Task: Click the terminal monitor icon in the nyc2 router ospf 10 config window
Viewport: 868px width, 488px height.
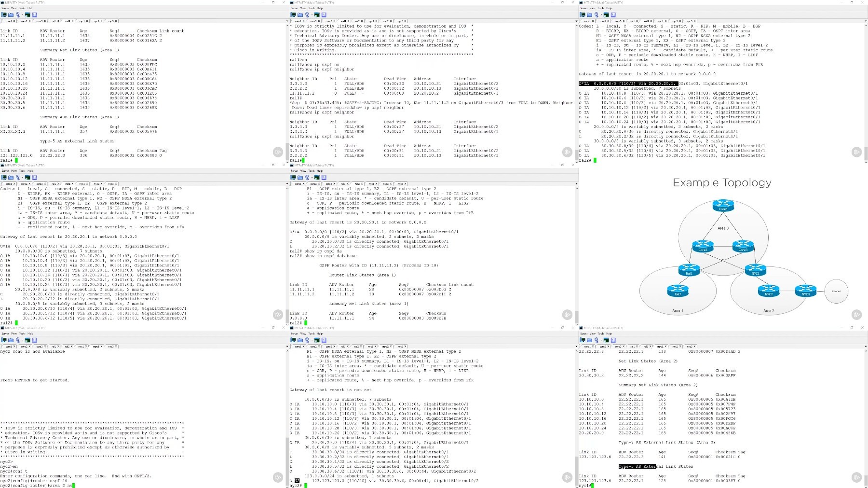Action: [x=27, y=340]
